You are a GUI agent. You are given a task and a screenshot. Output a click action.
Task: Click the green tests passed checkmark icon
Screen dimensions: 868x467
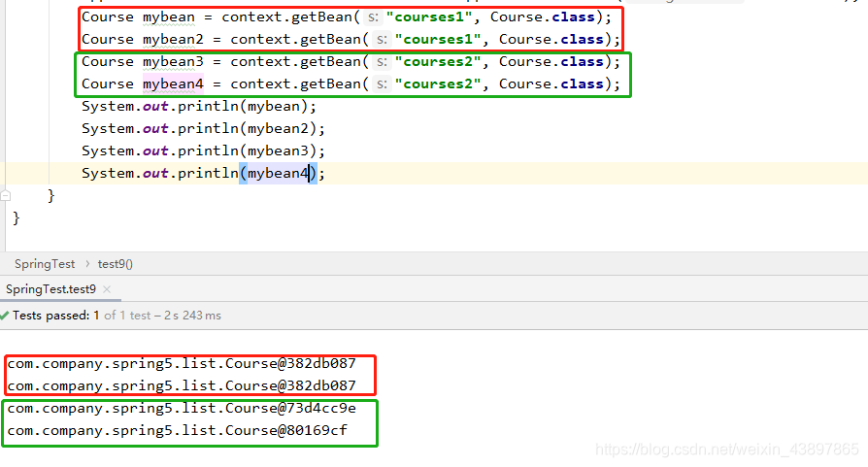click(x=5, y=316)
